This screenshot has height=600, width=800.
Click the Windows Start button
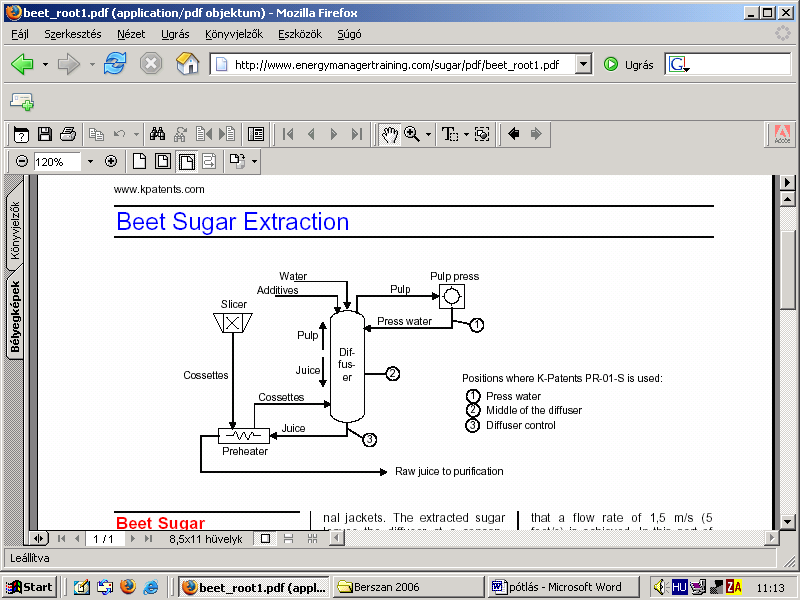[x=30, y=587]
